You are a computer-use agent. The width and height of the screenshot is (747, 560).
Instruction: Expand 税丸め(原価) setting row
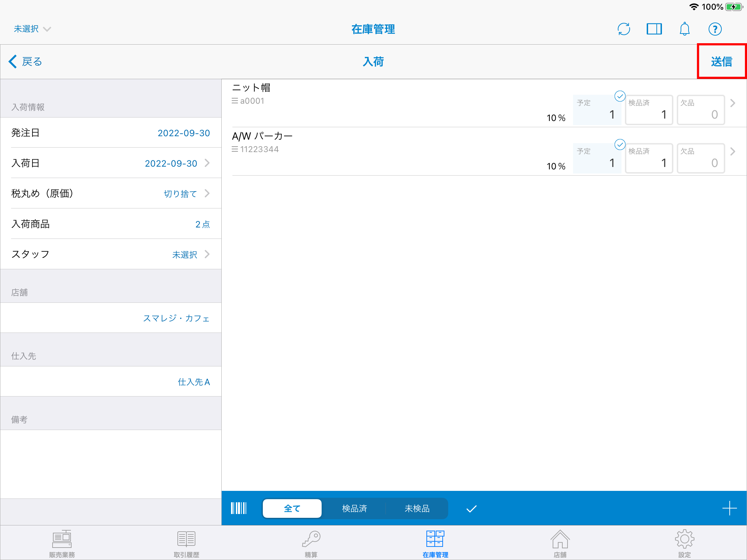tap(111, 193)
